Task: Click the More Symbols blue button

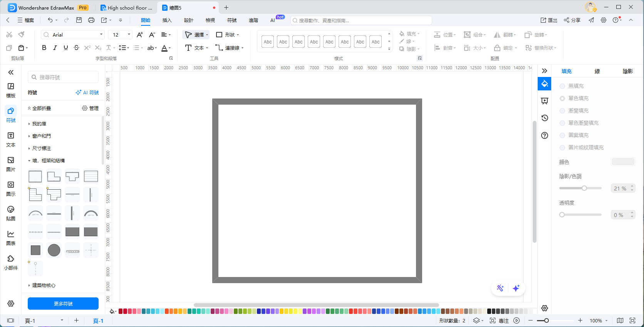Action: pyautogui.click(x=63, y=304)
